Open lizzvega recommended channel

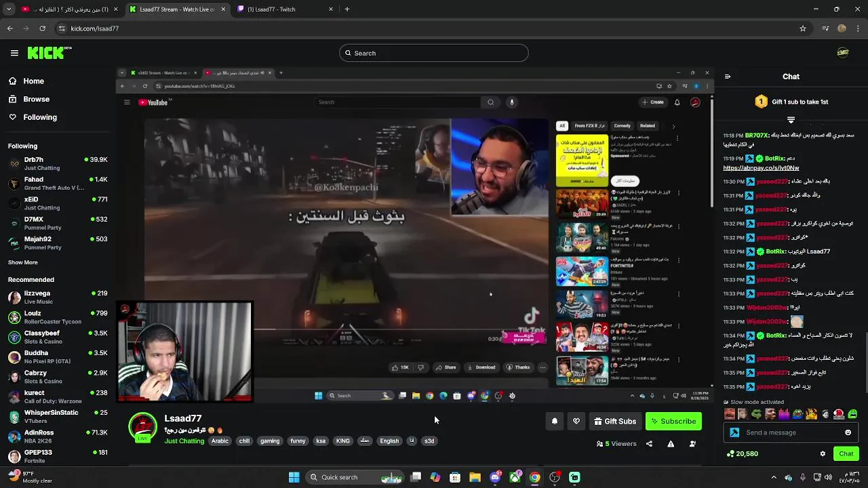click(58, 297)
